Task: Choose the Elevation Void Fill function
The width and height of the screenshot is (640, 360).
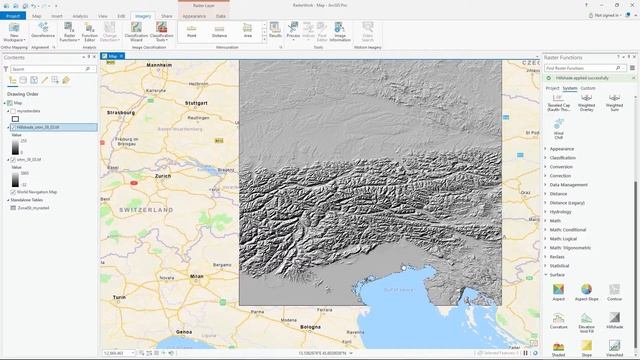Action: click(x=587, y=322)
